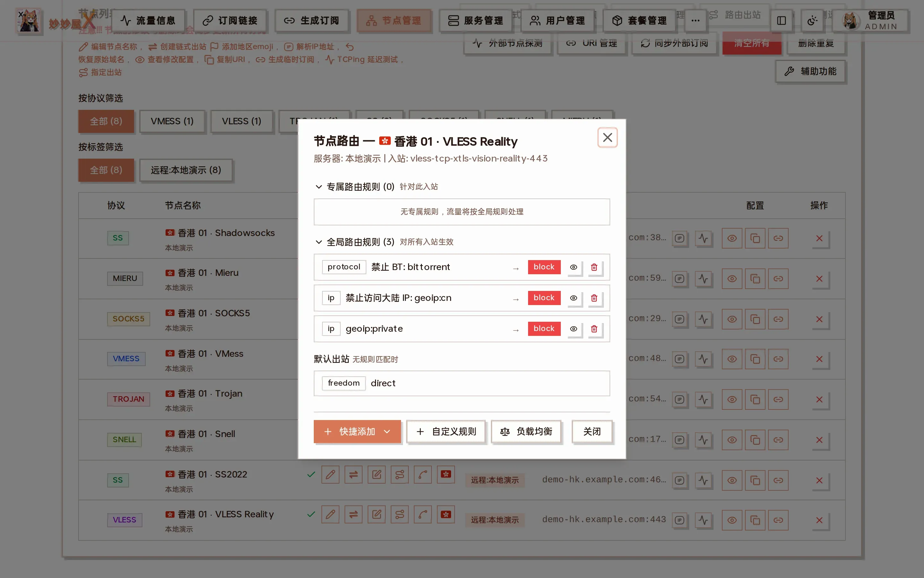Copy URI of VMess node
Image resolution: width=924 pixels, height=578 pixels.
point(755,359)
